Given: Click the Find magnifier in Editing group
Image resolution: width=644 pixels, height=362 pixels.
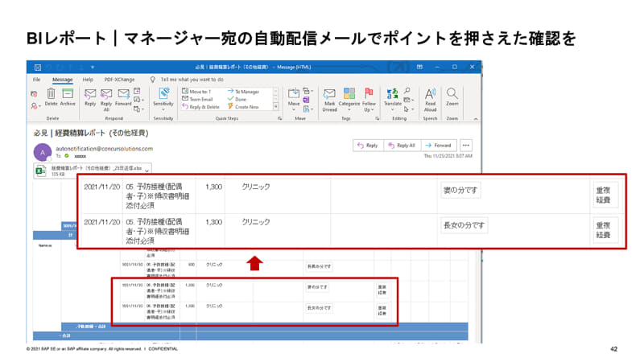Looking at the screenshot, I should (x=407, y=91).
